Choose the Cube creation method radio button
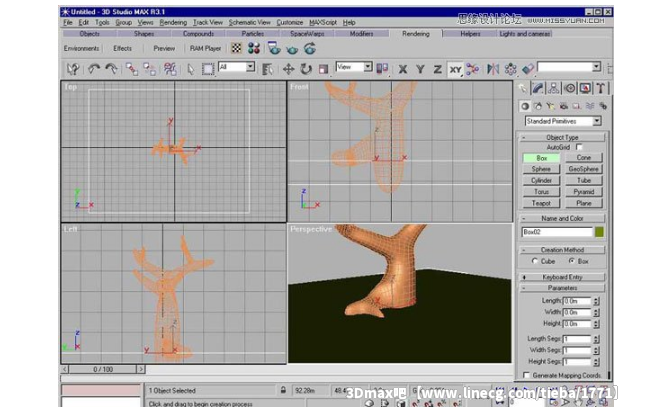Viewport: 658px width, 412px height. 535,261
